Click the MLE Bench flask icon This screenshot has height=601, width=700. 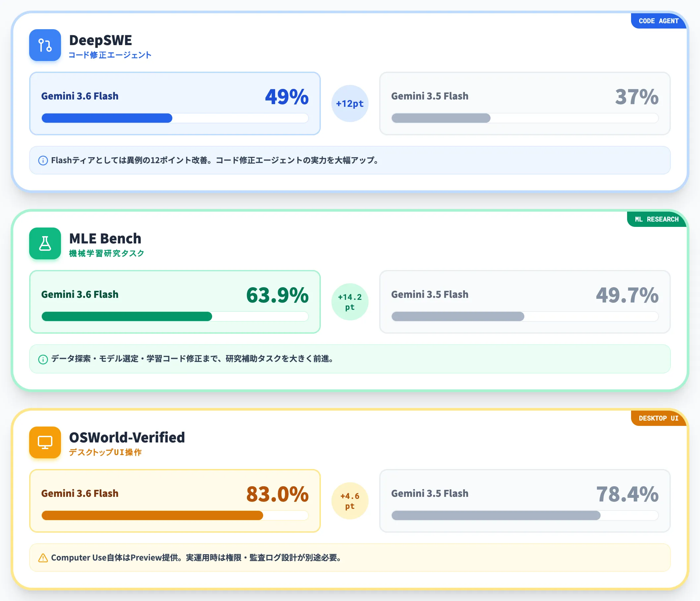[45, 243]
